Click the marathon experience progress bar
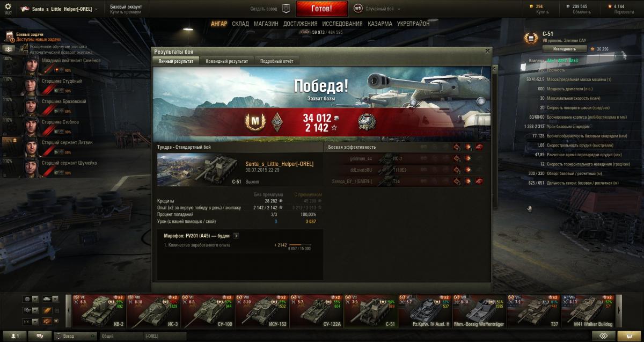The width and height of the screenshot is (644, 342). 299,245
